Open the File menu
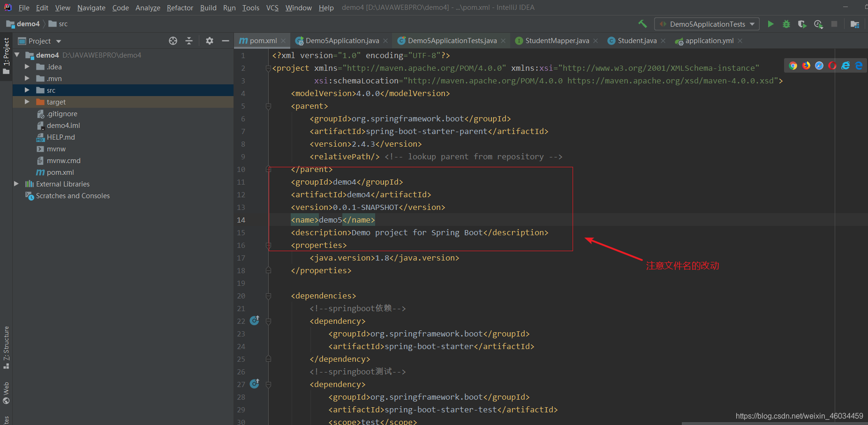Viewport: 868px width, 425px height. click(x=24, y=7)
